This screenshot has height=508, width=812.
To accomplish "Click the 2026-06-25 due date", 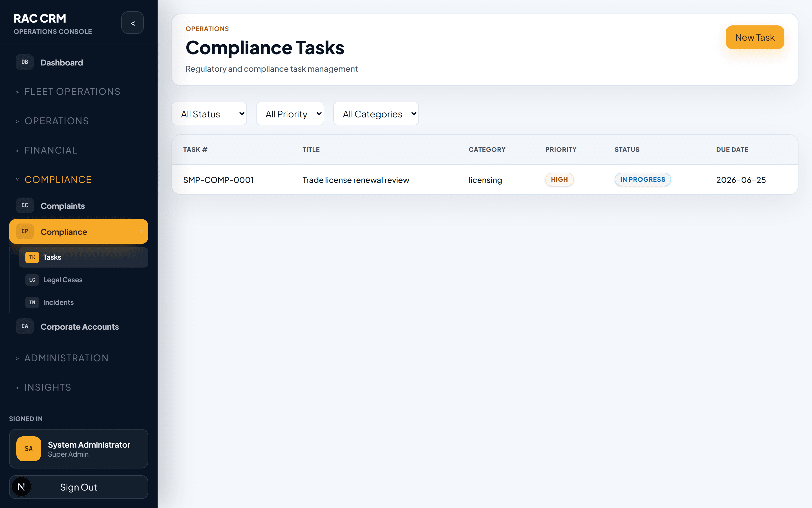I will [x=741, y=180].
